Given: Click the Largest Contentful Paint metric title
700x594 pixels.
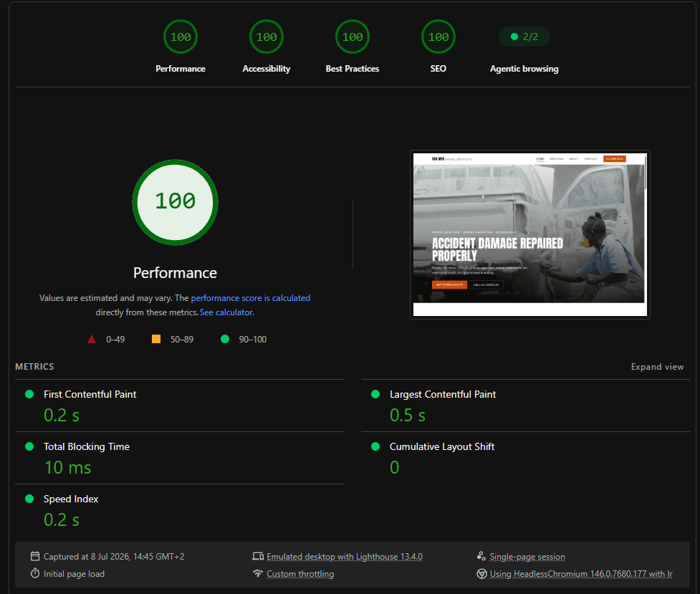Looking at the screenshot, I should click(442, 394).
